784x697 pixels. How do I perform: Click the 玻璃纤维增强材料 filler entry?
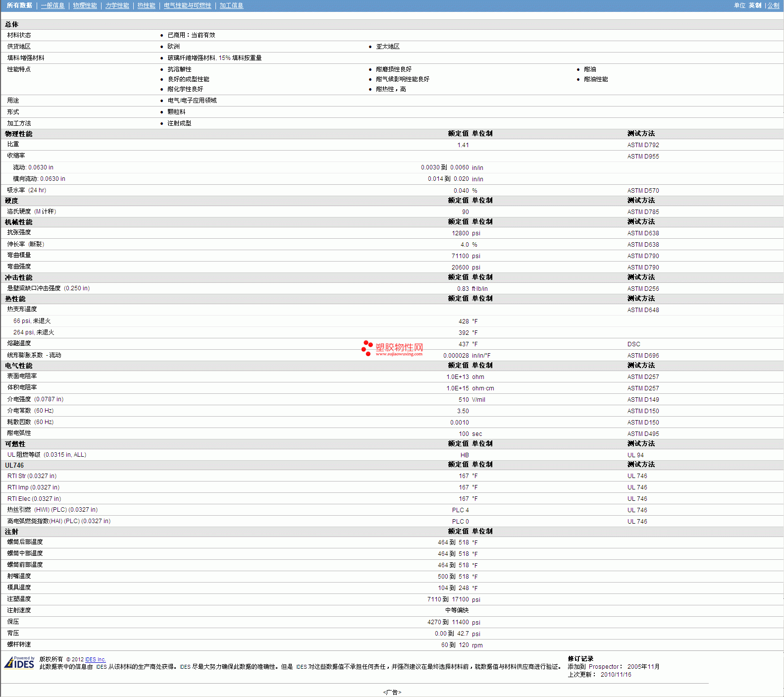click(x=214, y=58)
